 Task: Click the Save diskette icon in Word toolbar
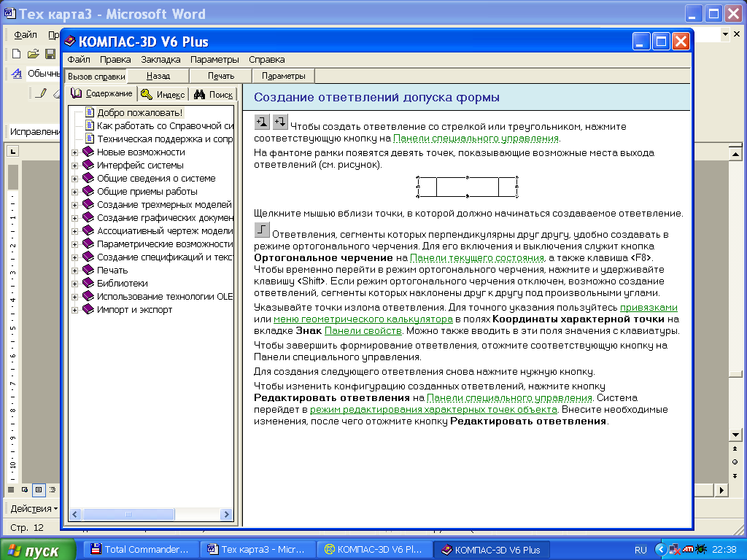tap(50, 54)
